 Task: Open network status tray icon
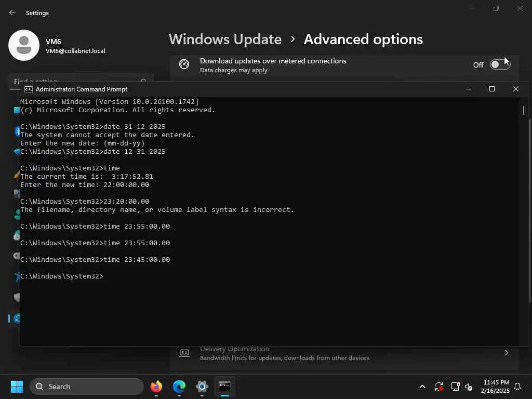455,387
